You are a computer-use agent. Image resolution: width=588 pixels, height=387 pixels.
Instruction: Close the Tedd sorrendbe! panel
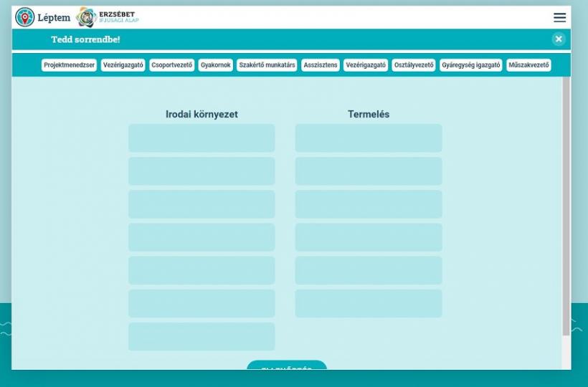coord(559,39)
